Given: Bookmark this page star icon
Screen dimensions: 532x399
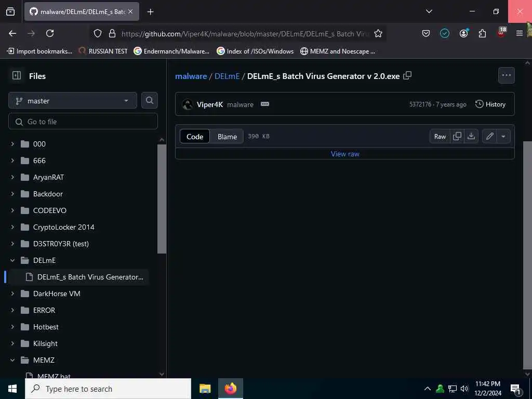Looking at the screenshot, I should 378,33.
